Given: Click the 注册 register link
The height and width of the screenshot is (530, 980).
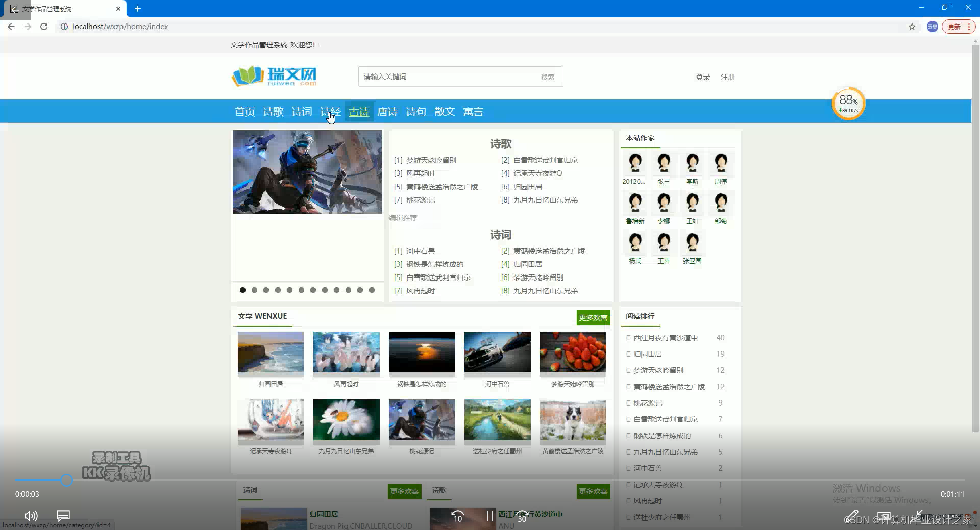Looking at the screenshot, I should tap(728, 77).
